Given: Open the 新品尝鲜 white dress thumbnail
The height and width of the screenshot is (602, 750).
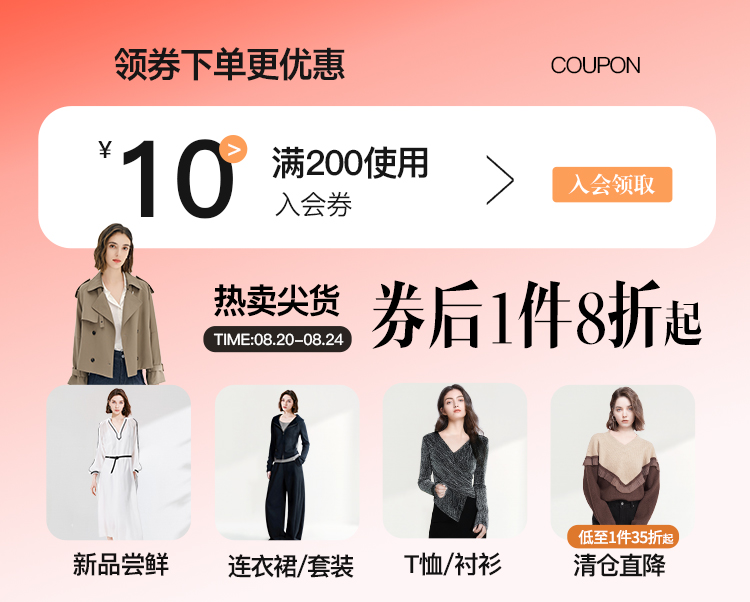Looking at the screenshot, I should point(119,462).
